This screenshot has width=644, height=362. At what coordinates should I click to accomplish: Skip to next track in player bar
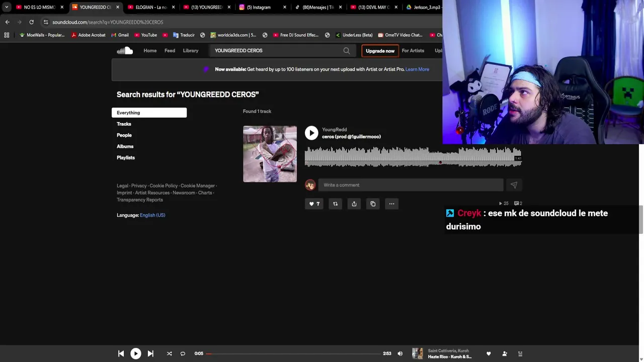click(x=150, y=353)
